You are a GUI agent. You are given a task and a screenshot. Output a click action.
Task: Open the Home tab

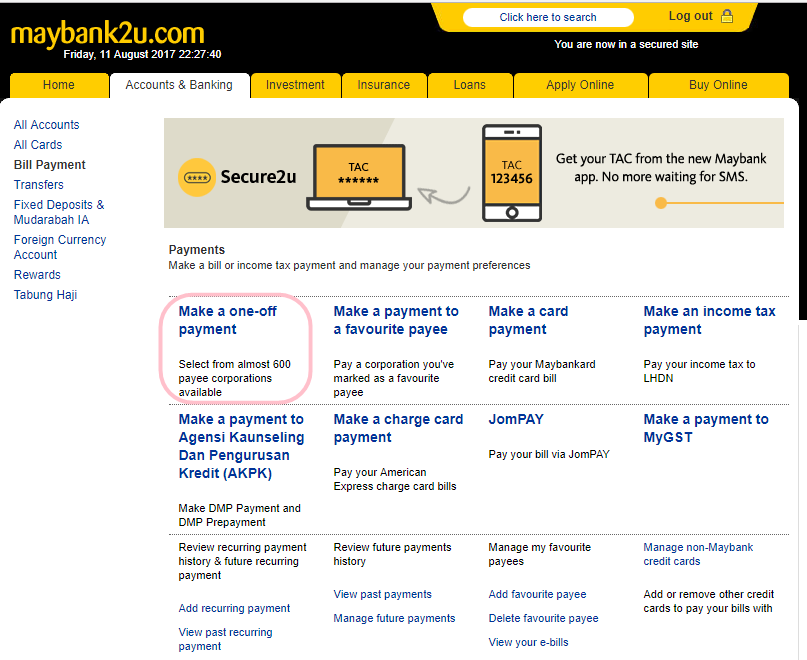click(x=59, y=85)
